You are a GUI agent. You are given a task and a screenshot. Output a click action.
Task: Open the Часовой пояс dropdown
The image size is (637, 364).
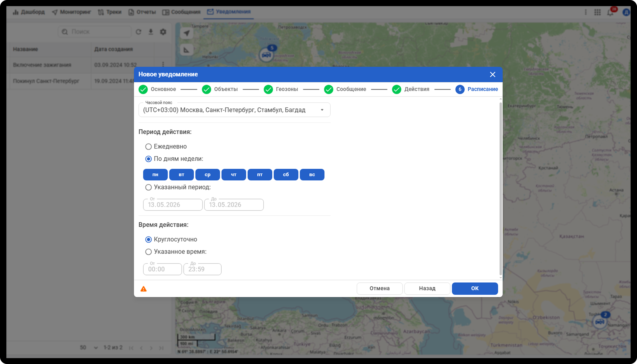tap(234, 110)
